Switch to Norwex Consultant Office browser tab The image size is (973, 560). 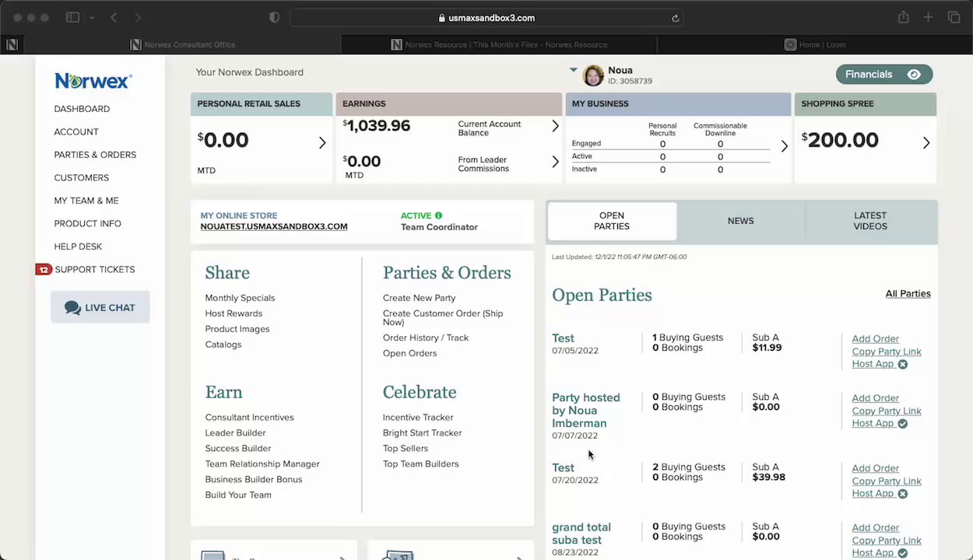pyautogui.click(x=182, y=44)
